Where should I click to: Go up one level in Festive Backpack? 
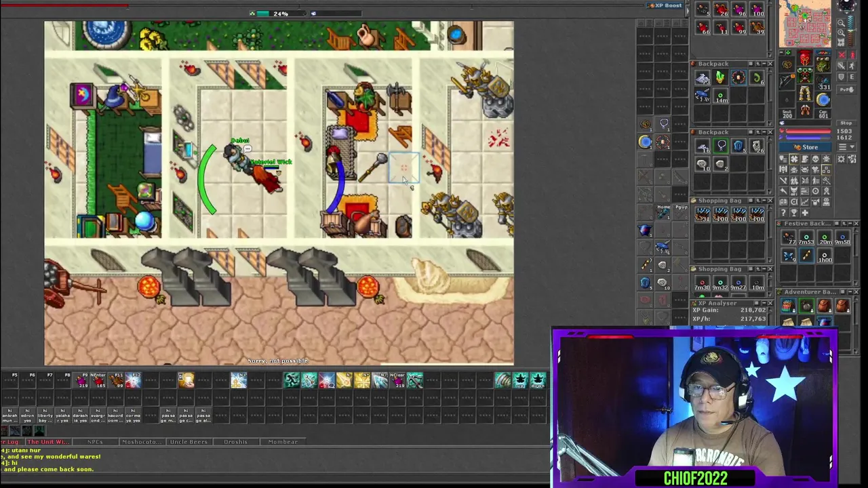[844, 224]
